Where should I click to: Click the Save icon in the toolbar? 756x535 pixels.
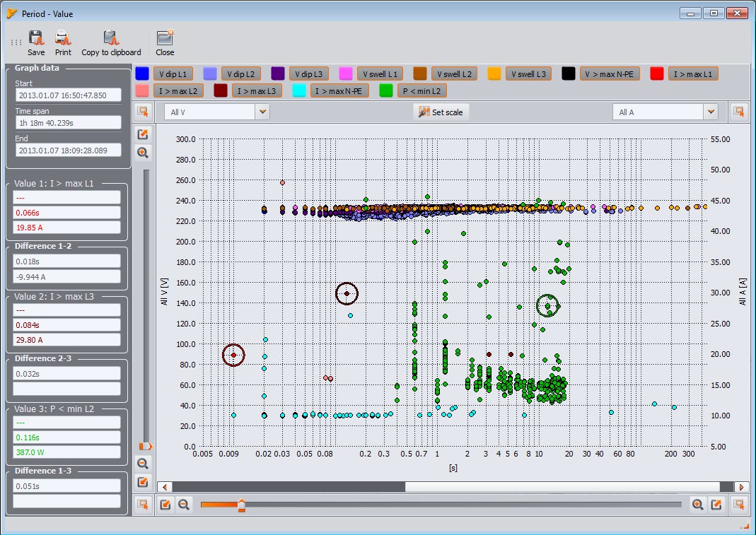pyautogui.click(x=36, y=38)
